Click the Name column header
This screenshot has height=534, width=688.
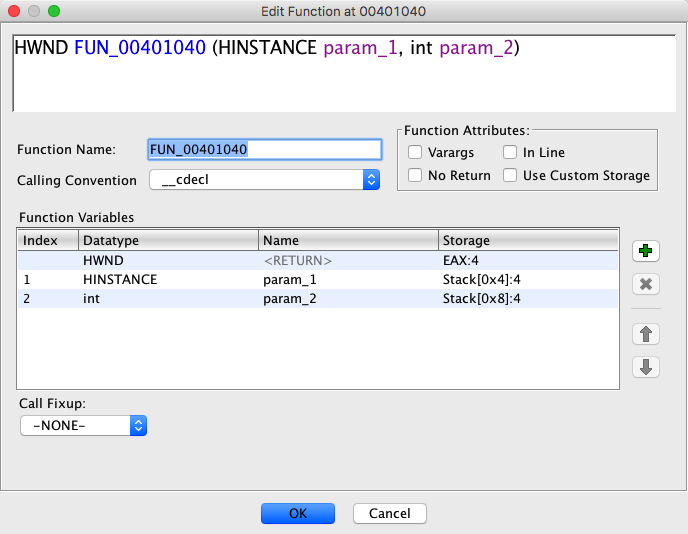coord(348,241)
